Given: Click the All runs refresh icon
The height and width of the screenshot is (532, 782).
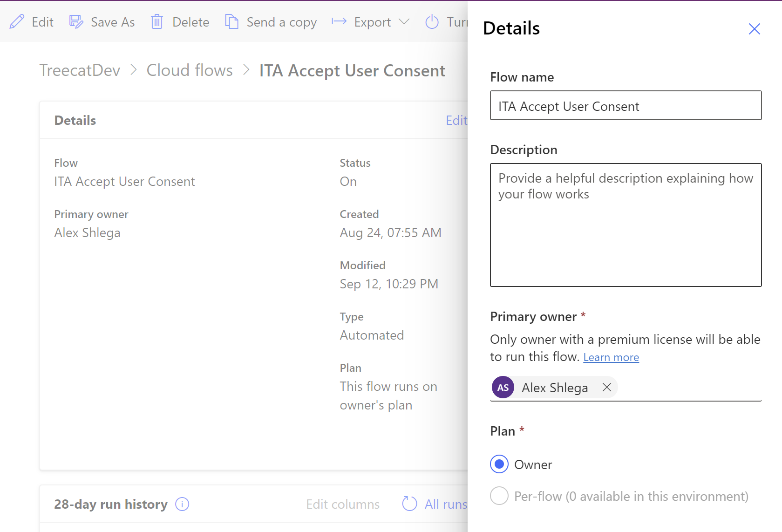Looking at the screenshot, I should (x=408, y=504).
